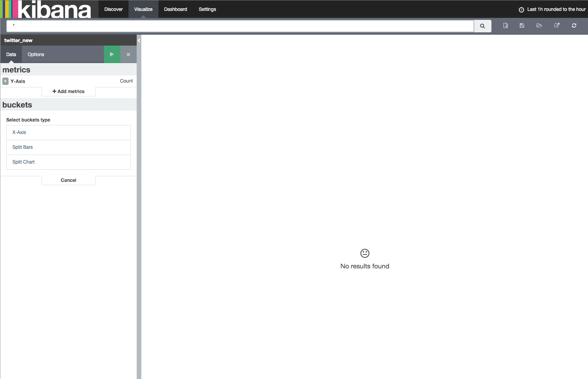
Task: Save the current visualization
Action: click(x=522, y=25)
